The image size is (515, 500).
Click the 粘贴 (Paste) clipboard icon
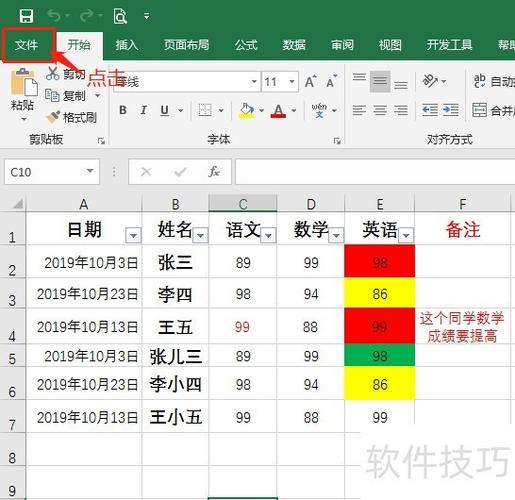click(x=23, y=82)
